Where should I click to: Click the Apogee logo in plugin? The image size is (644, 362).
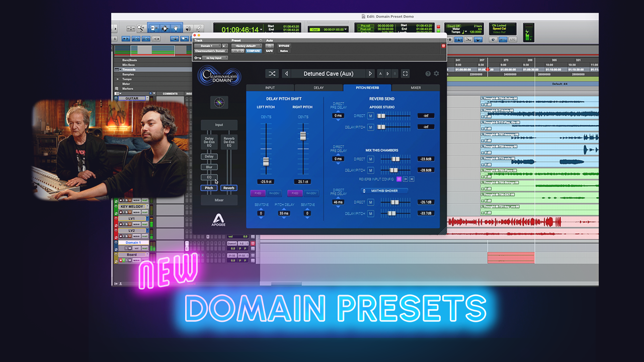click(219, 221)
